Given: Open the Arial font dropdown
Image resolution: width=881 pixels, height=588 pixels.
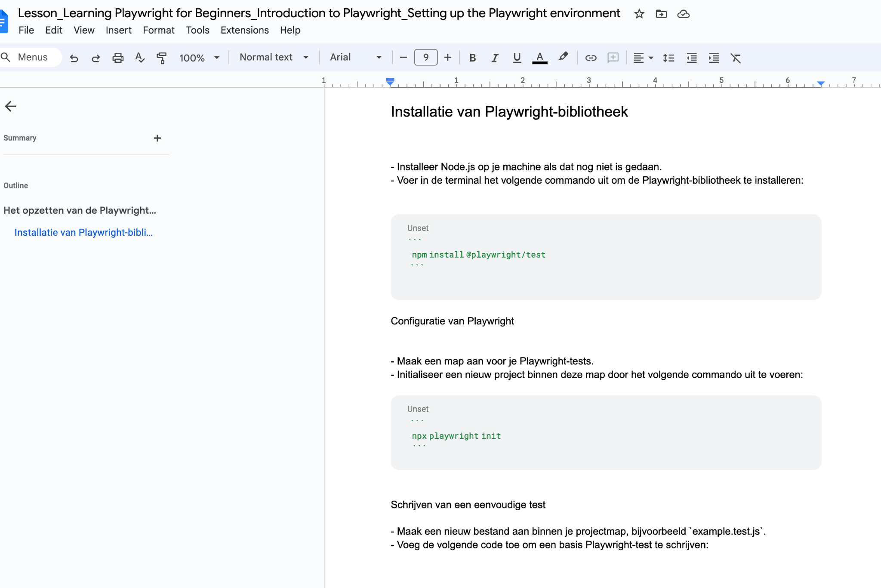Looking at the screenshot, I should (356, 58).
